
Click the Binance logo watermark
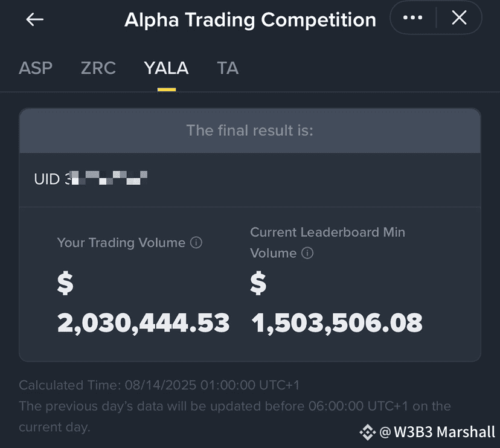pyautogui.click(x=367, y=432)
